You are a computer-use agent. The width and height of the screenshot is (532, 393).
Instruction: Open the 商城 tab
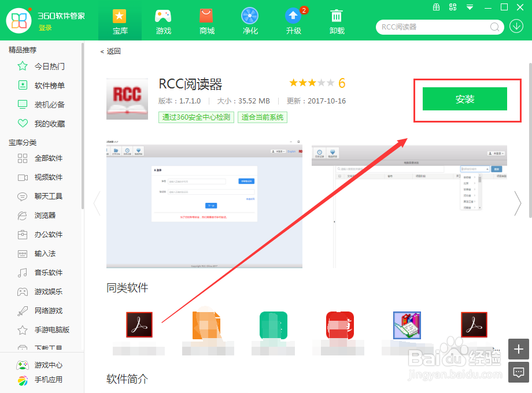point(206,21)
